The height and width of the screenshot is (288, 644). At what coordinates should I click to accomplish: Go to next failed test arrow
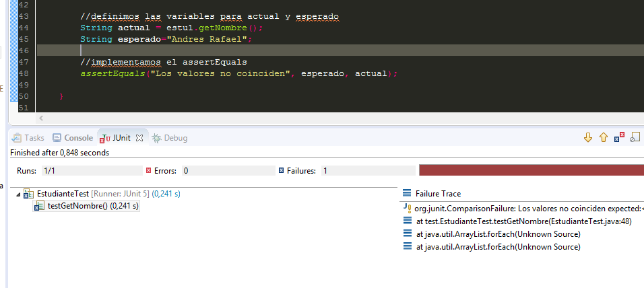pyautogui.click(x=587, y=137)
